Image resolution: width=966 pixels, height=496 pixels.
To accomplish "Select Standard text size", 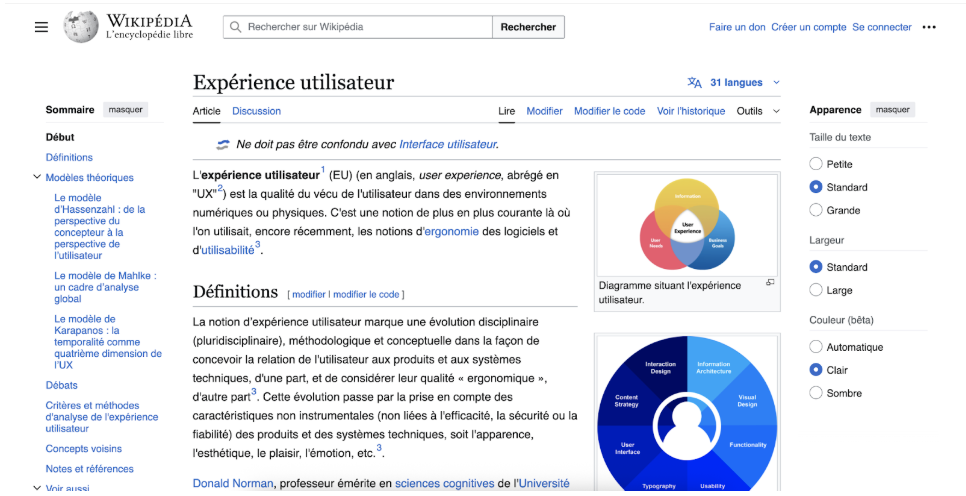I will click(x=816, y=187).
